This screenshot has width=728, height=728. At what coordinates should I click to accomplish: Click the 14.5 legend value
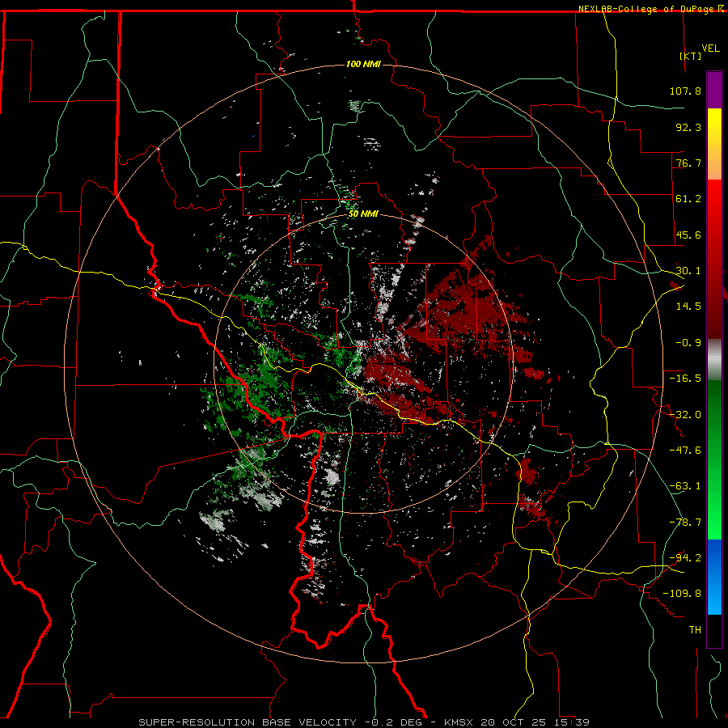point(688,307)
